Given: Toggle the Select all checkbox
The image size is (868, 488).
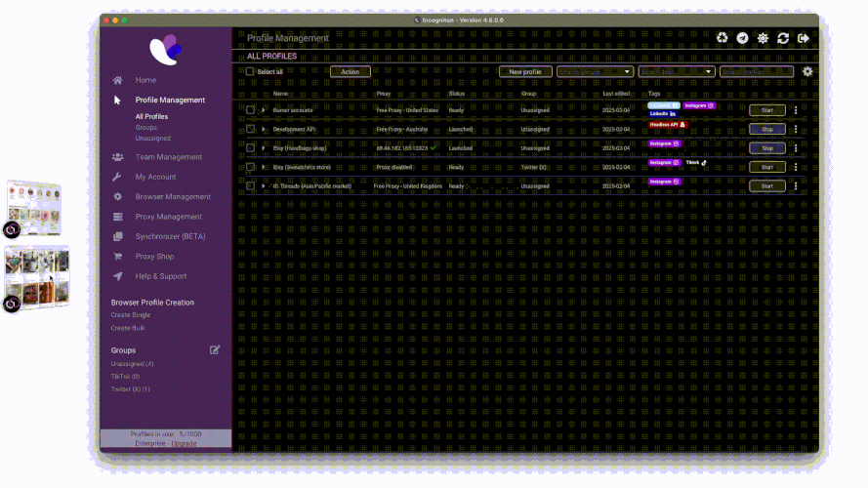Looking at the screenshot, I should coord(250,71).
